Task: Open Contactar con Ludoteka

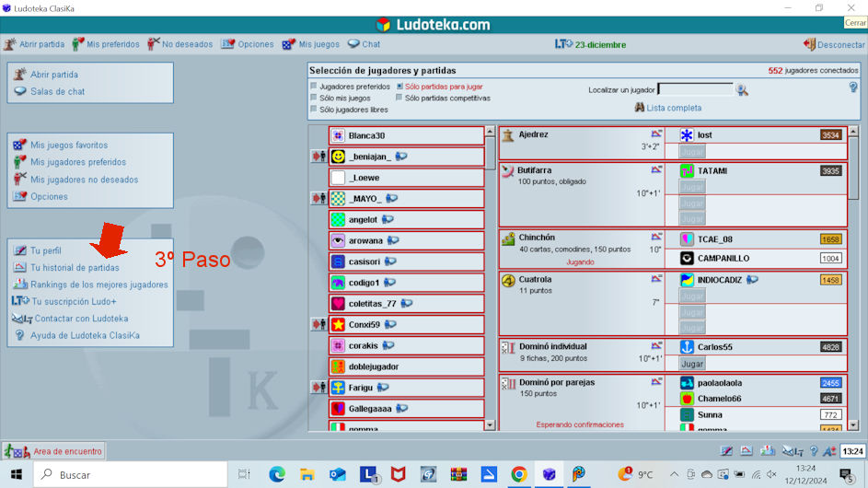Action: pyautogui.click(x=70, y=319)
